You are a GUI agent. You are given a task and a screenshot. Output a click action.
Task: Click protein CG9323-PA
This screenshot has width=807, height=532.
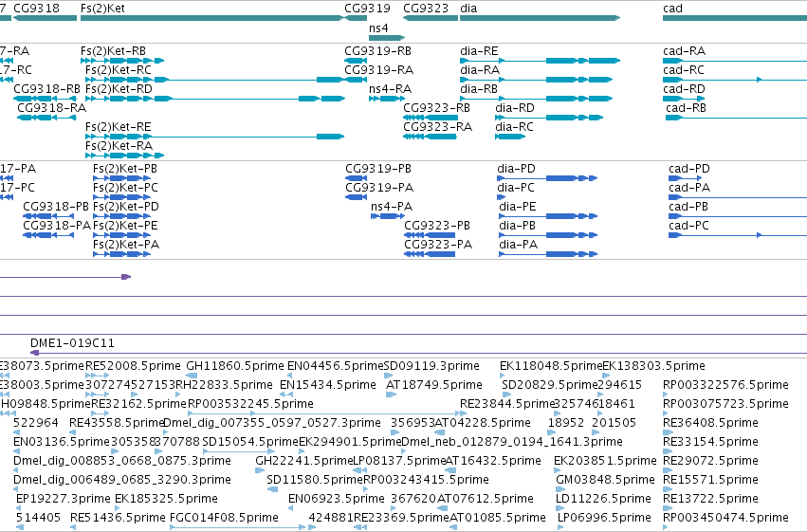[430, 255]
